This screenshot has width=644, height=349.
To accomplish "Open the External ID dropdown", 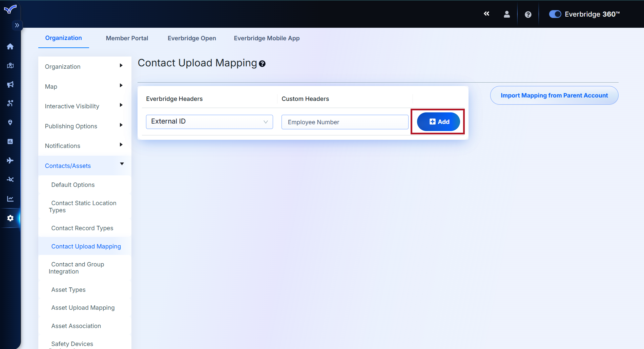I will click(x=209, y=122).
